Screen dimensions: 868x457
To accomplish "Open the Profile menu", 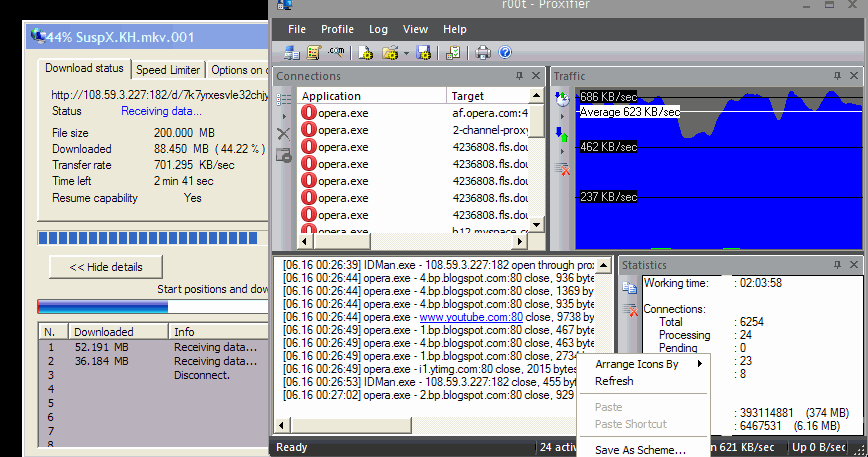I will click(x=337, y=29).
